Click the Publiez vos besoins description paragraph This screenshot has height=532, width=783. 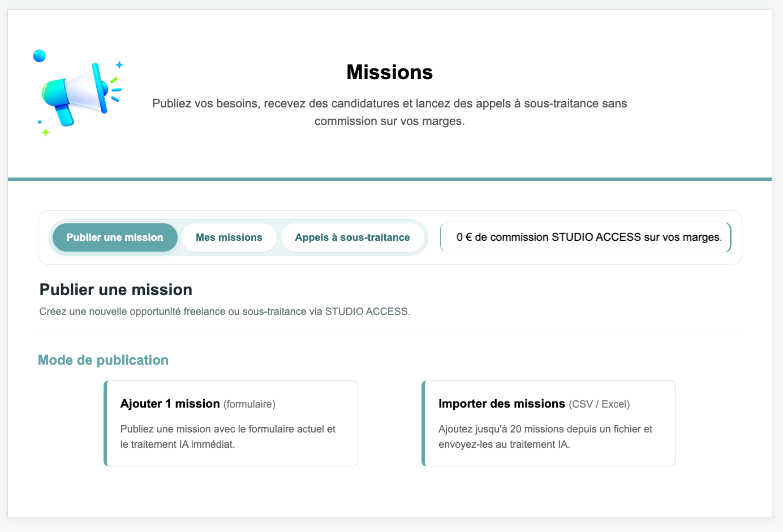coord(390,112)
